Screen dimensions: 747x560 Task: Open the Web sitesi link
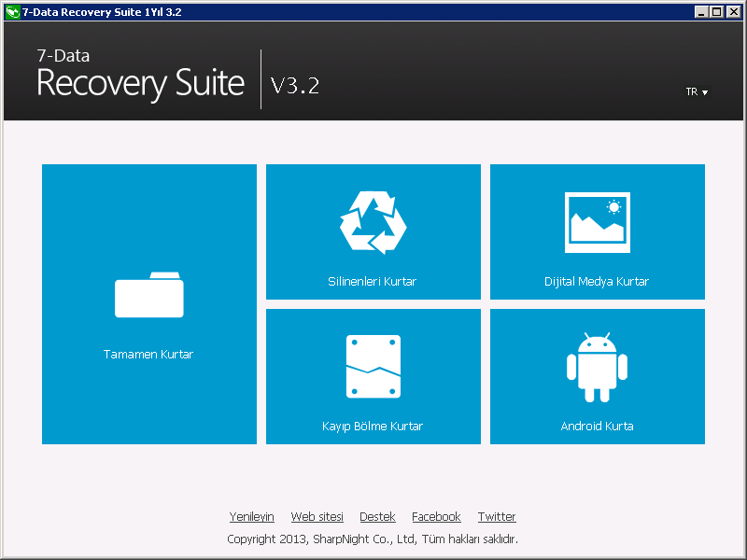click(317, 517)
